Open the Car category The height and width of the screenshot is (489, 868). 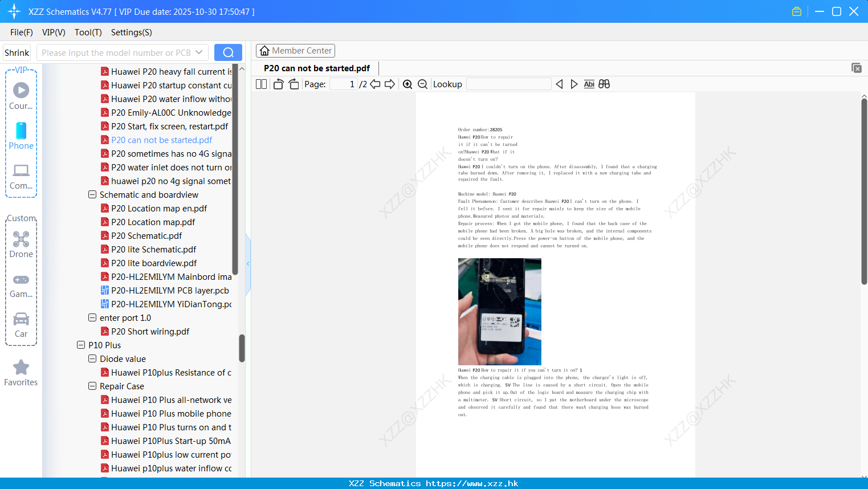(21, 325)
